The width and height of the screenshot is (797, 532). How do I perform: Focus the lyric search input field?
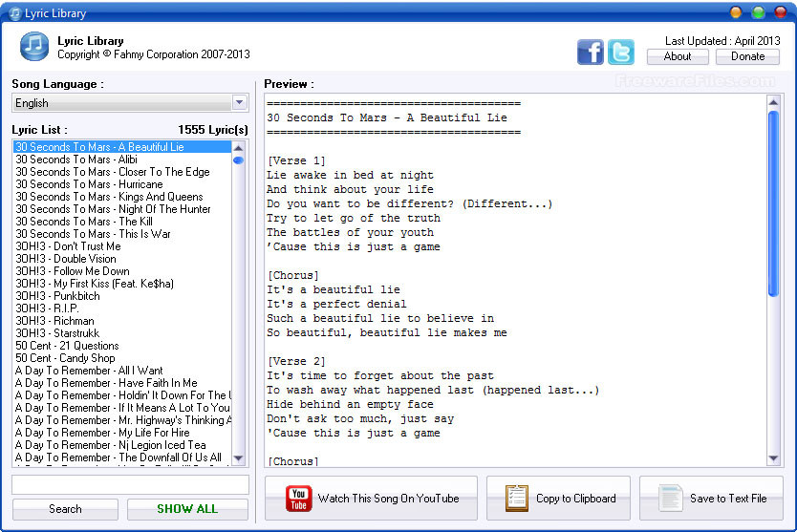[x=130, y=485]
